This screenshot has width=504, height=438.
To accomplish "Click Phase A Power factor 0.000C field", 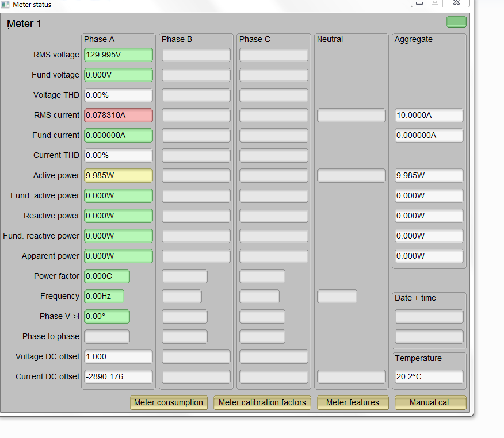I will point(107,276).
